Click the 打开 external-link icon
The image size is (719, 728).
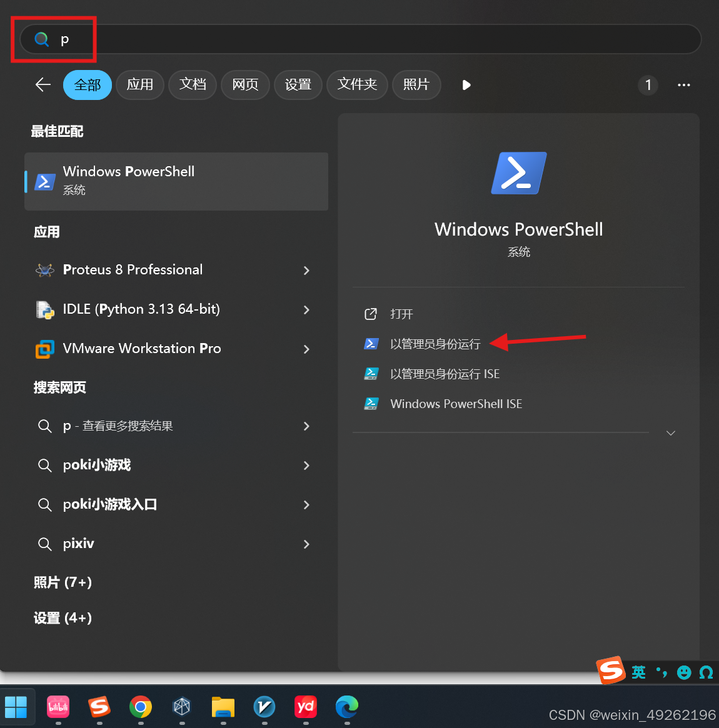[371, 314]
